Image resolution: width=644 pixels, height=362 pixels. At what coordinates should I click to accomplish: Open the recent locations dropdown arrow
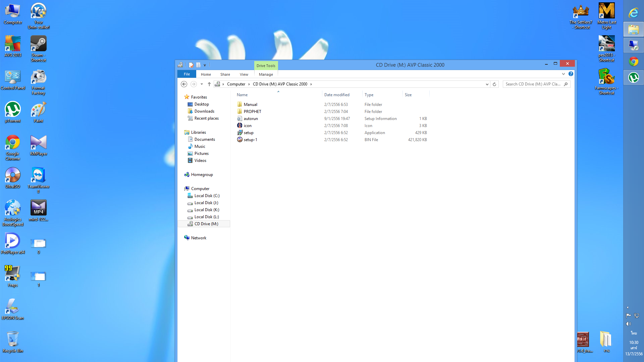pyautogui.click(x=202, y=84)
